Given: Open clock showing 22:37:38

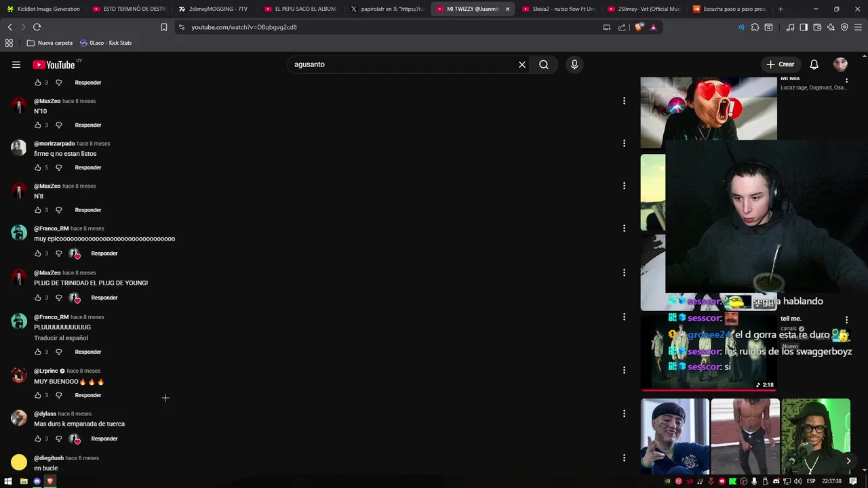Looking at the screenshot, I should (x=831, y=481).
